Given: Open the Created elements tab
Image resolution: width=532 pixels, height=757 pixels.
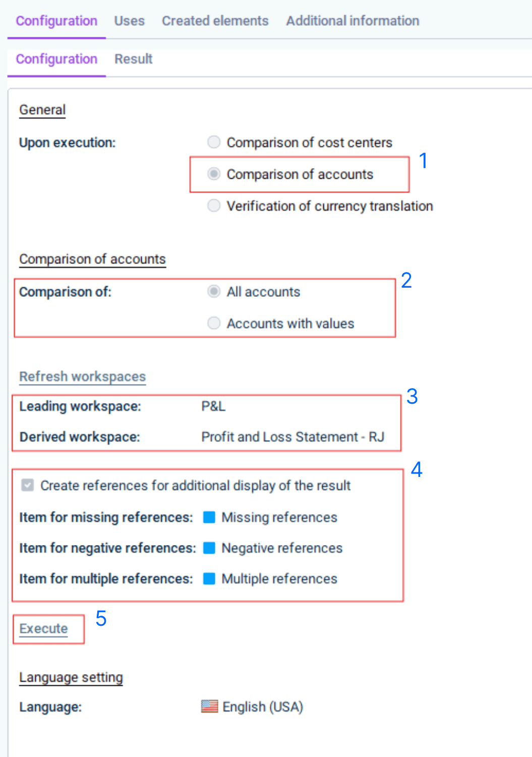Looking at the screenshot, I should [215, 21].
